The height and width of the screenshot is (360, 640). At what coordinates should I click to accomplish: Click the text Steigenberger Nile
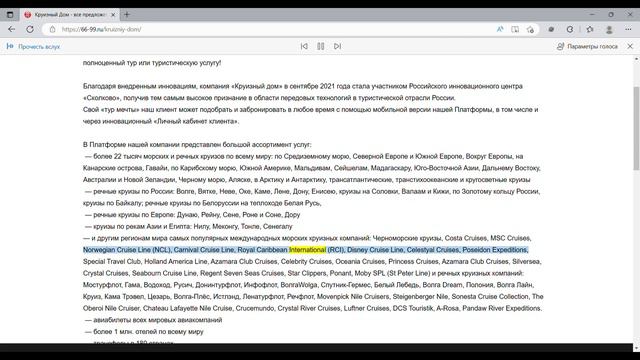[x=420, y=297]
